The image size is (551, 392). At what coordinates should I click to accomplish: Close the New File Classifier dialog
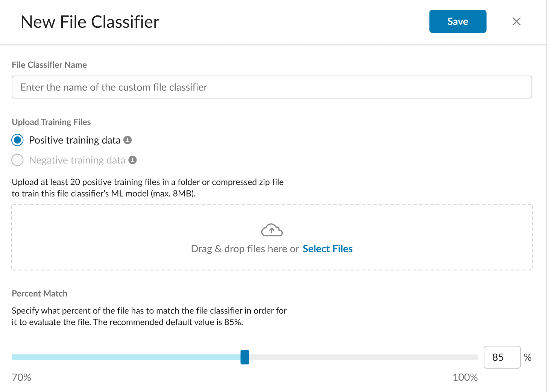tap(516, 21)
